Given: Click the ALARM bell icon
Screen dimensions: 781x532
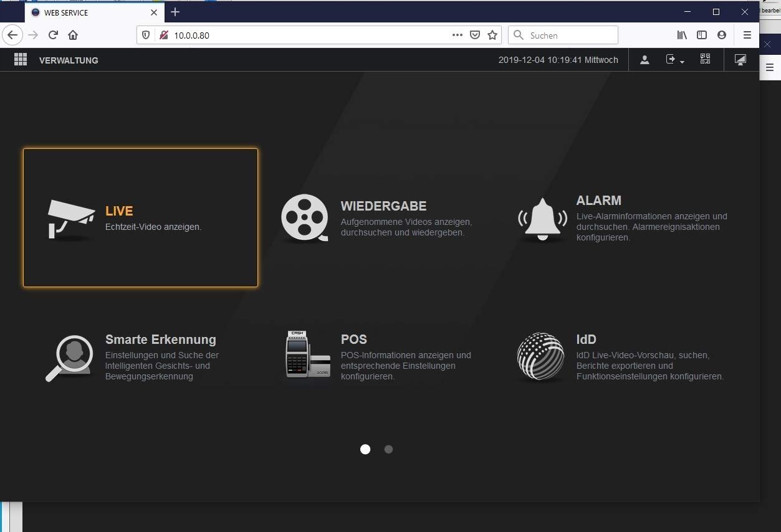Looking at the screenshot, I should pos(542,219).
